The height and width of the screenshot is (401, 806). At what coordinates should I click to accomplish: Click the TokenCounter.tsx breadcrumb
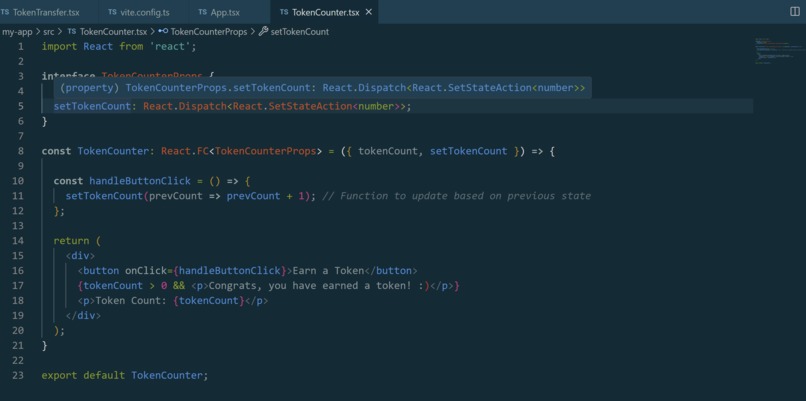click(113, 31)
